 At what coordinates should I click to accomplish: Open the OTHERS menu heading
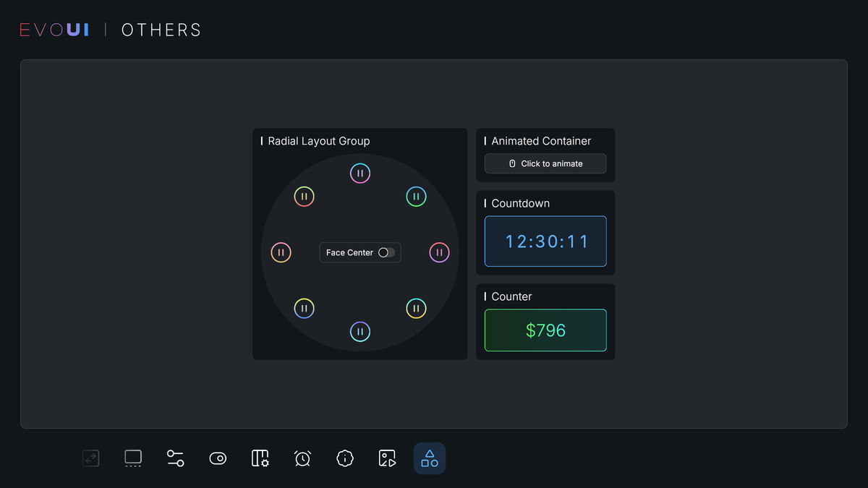click(161, 30)
